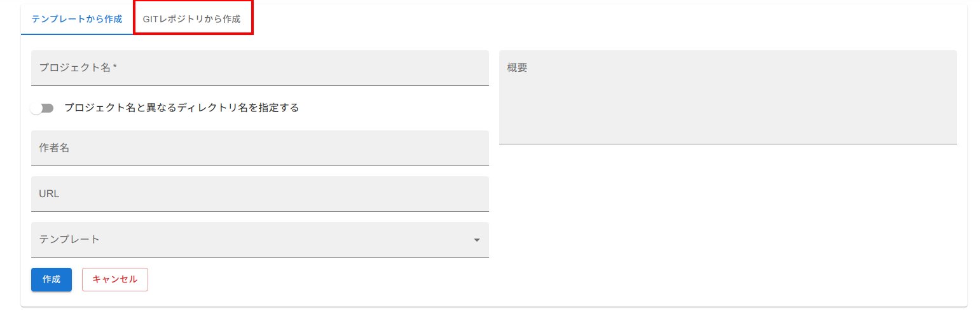Switch to the テンプレートから作成 tab
The image size is (980, 320).
click(77, 19)
